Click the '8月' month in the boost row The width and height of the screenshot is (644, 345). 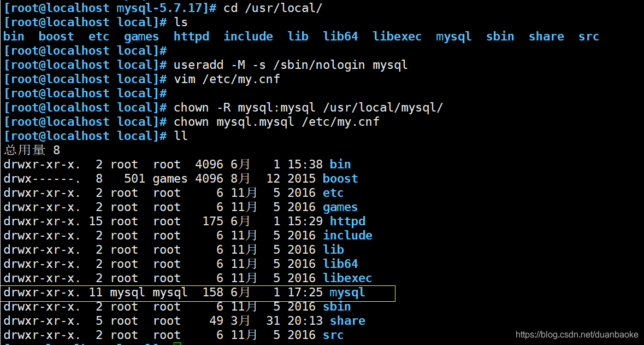240,178
